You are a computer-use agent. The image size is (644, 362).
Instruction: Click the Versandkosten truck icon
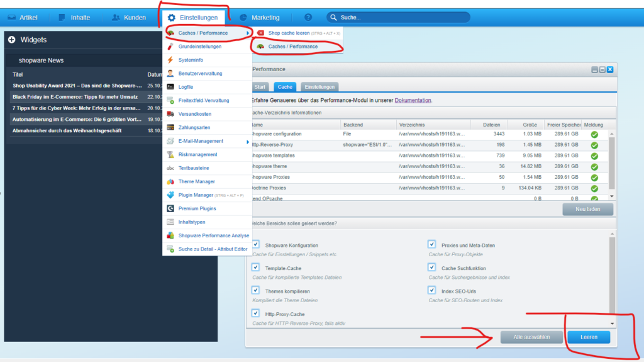170,114
